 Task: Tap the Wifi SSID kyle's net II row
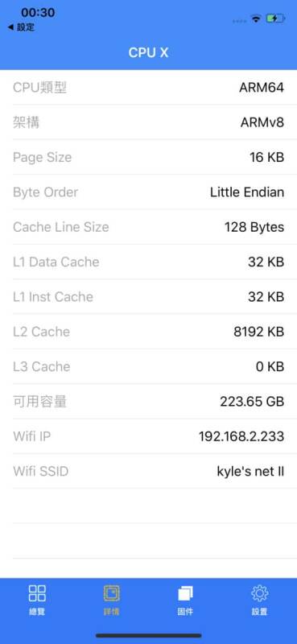pos(148,471)
